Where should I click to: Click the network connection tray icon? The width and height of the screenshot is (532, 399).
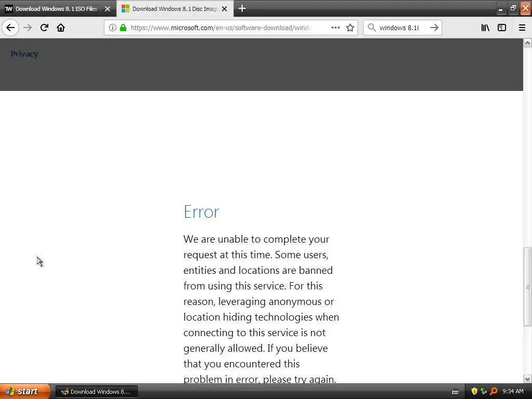[x=484, y=392]
